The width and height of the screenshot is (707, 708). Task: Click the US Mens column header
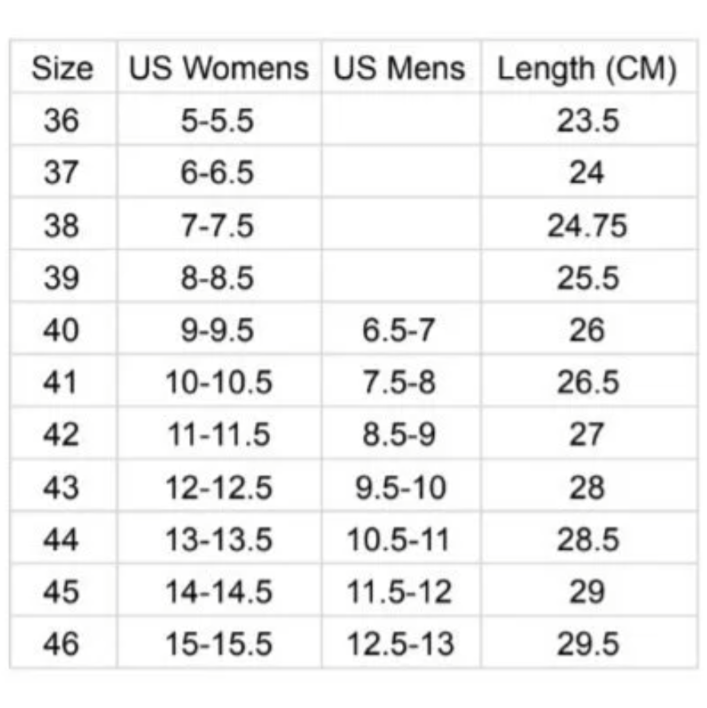[x=400, y=69]
